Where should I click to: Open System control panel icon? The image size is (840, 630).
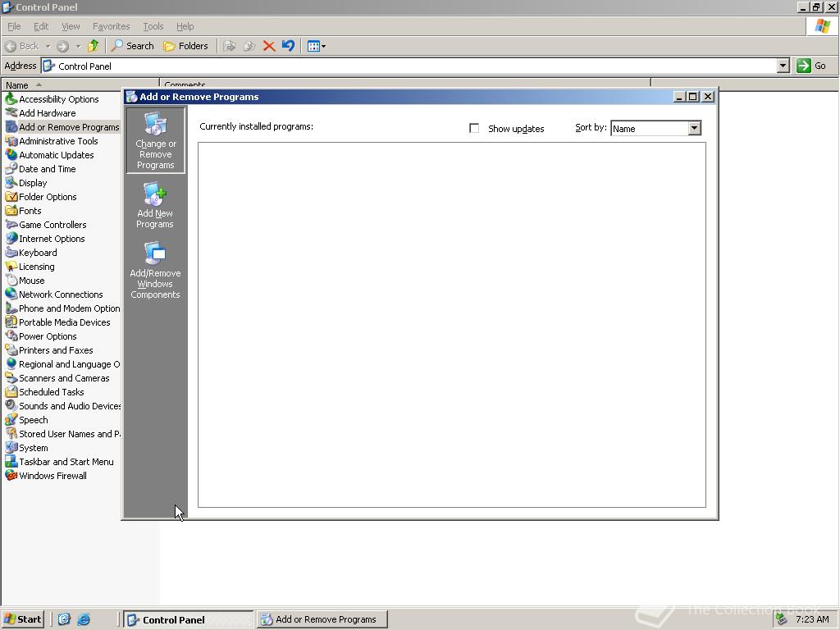(11, 447)
